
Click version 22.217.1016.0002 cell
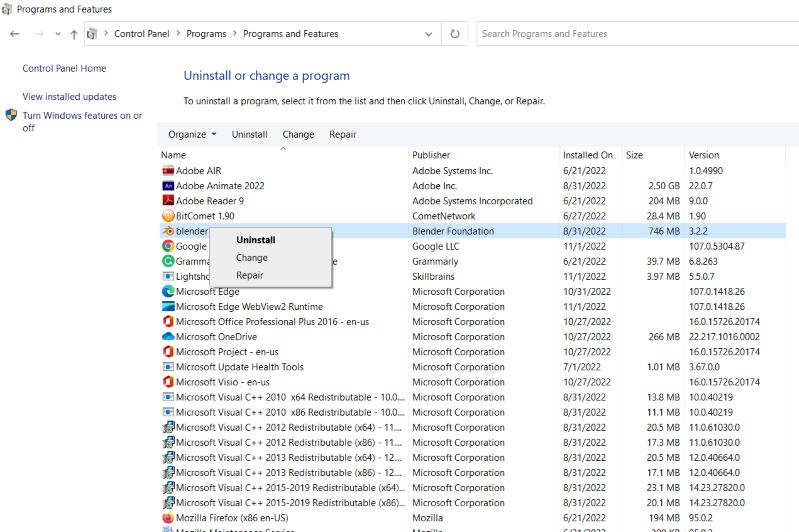724,336
